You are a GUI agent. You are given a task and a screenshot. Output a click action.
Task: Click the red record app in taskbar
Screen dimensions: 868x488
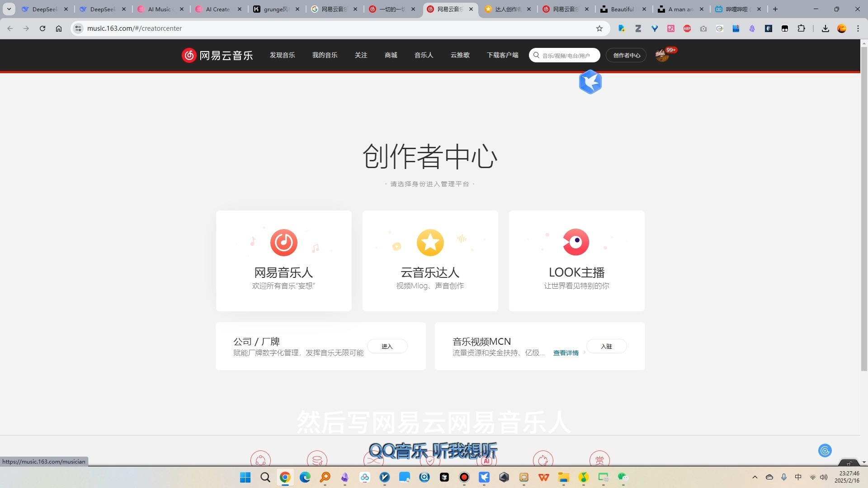tap(464, 477)
